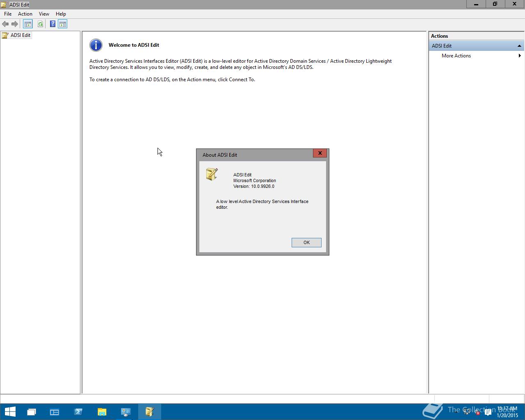Close the About ADSI Edit dialog

(320, 153)
